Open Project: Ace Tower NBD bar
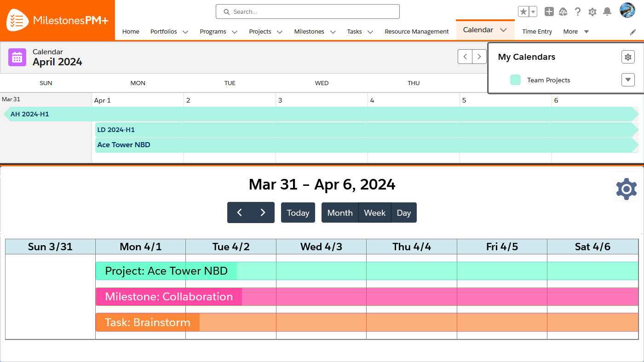The height and width of the screenshot is (362, 644). click(367, 271)
